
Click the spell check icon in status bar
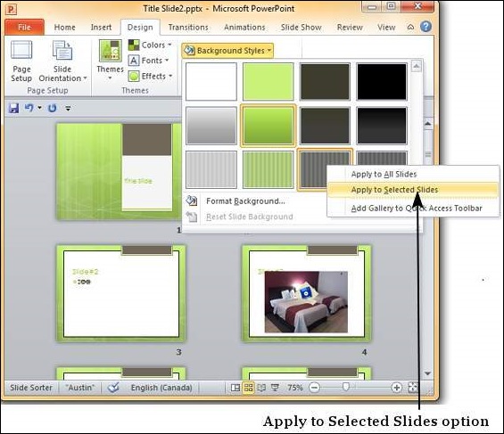point(113,388)
